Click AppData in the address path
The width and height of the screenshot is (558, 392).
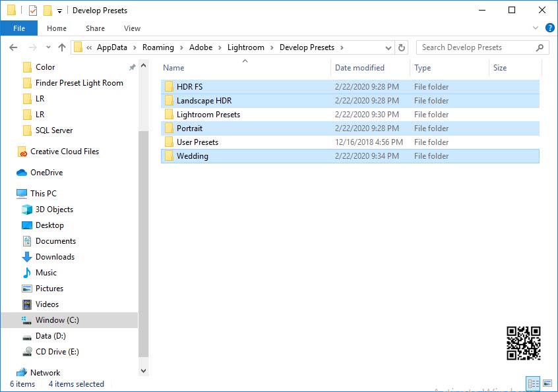(x=111, y=47)
